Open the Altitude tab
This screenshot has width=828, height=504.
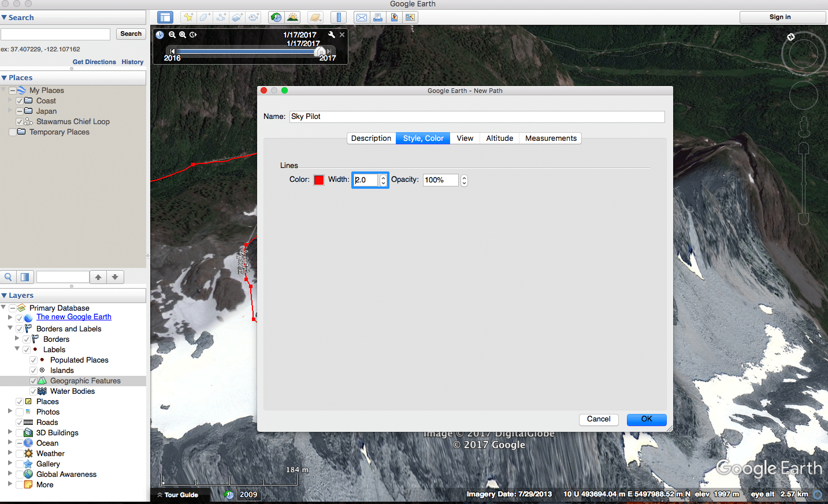click(500, 139)
